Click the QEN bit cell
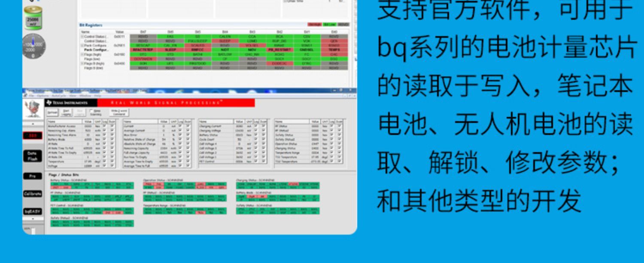The image size is (644, 263). pos(334,41)
